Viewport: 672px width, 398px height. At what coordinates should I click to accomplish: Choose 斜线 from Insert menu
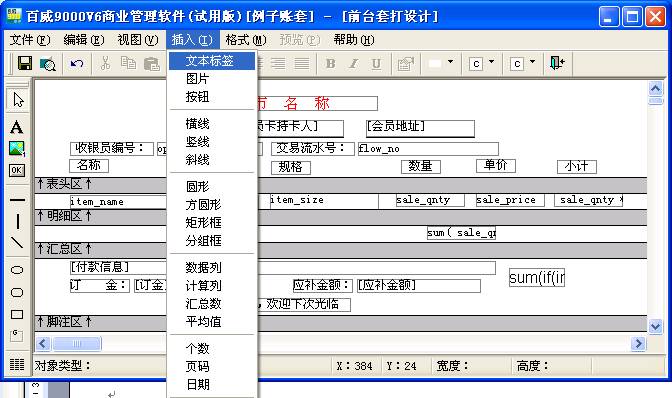pos(212,160)
